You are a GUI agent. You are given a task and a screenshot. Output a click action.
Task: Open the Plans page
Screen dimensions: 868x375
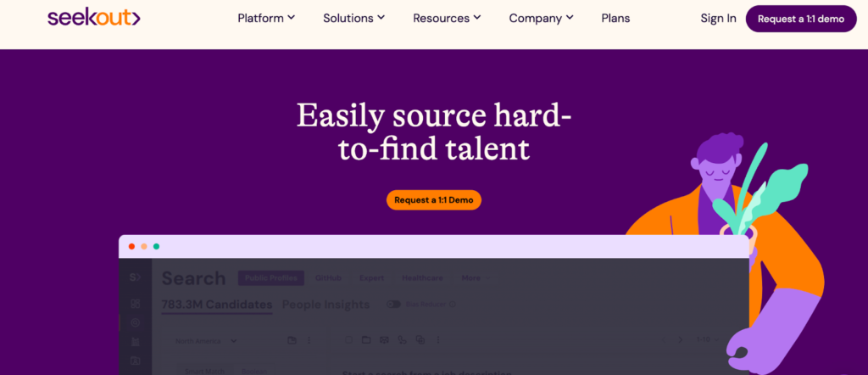pyautogui.click(x=615, y=18)
